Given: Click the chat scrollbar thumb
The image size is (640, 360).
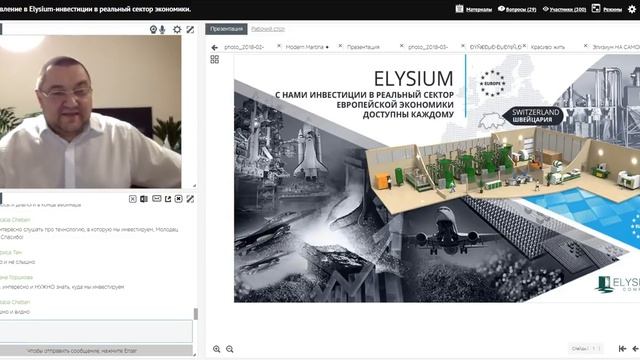Looking at the screenshot, I should (196, 314).
